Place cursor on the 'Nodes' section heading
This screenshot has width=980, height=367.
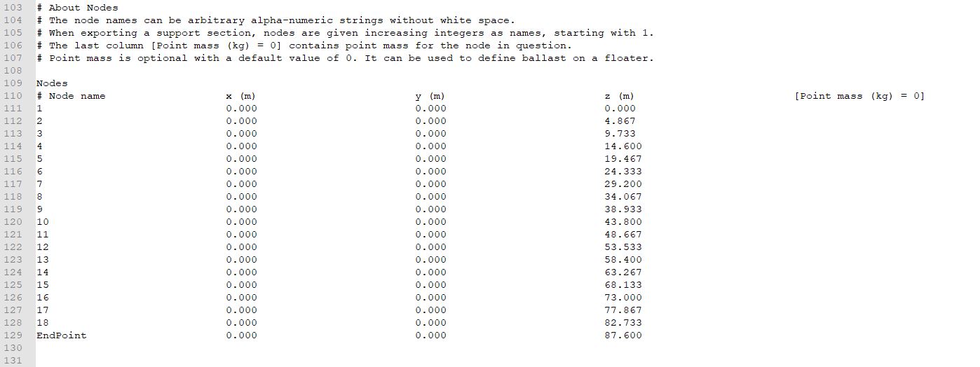pyautogui.click(x=52, y=83)
